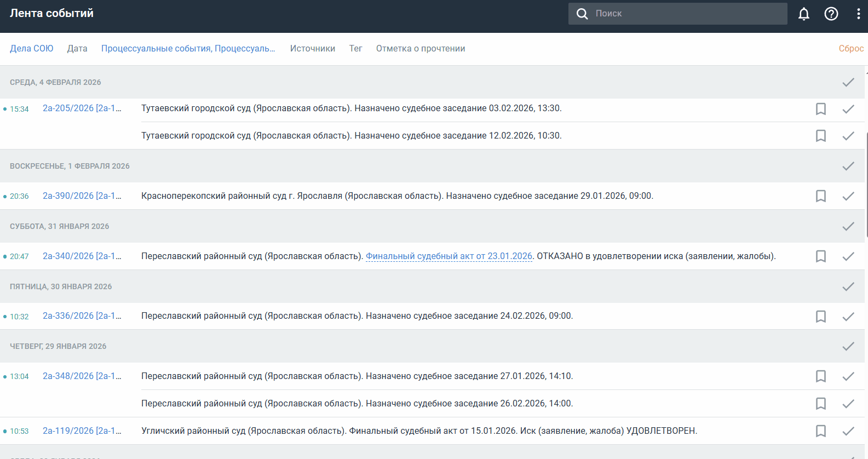Click the Сброс reset filters link

(x=850, y=49)
